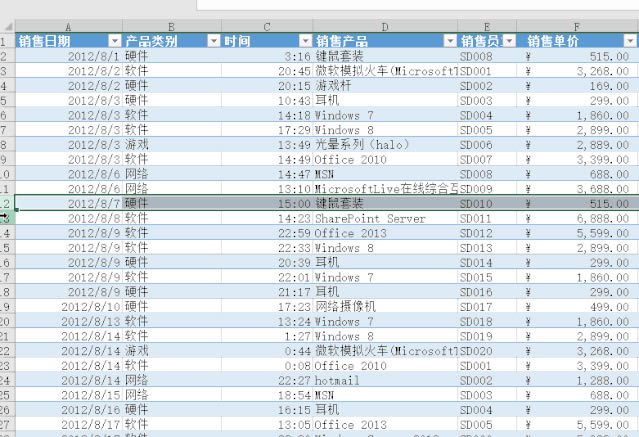The image size is (639, 437).
Task: Open the 产品类别 filter dropdown
Action: (214, 41)
